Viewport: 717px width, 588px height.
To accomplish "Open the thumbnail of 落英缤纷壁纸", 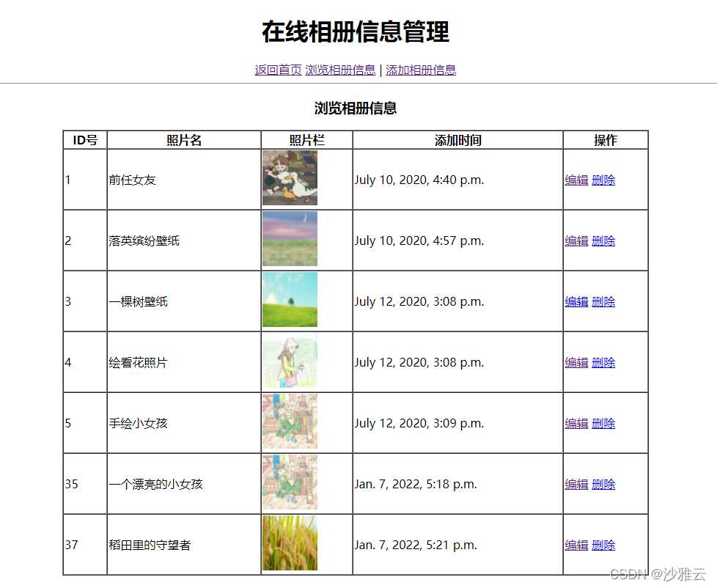I will [289, 240].
